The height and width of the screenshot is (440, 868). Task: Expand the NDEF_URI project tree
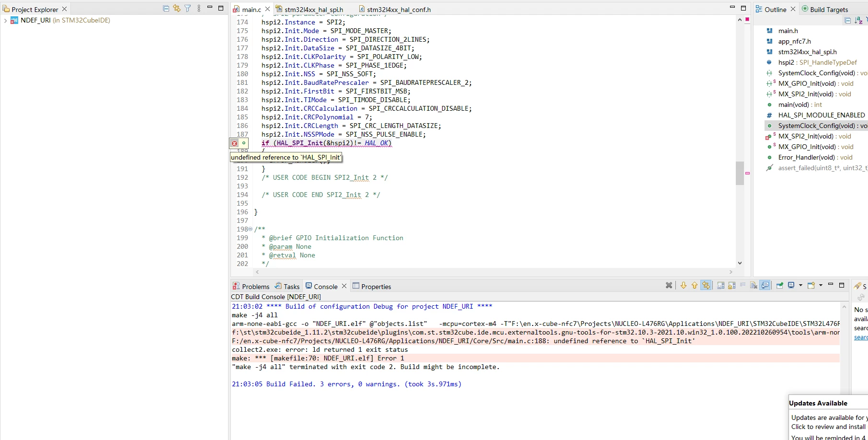coord(5,21)
